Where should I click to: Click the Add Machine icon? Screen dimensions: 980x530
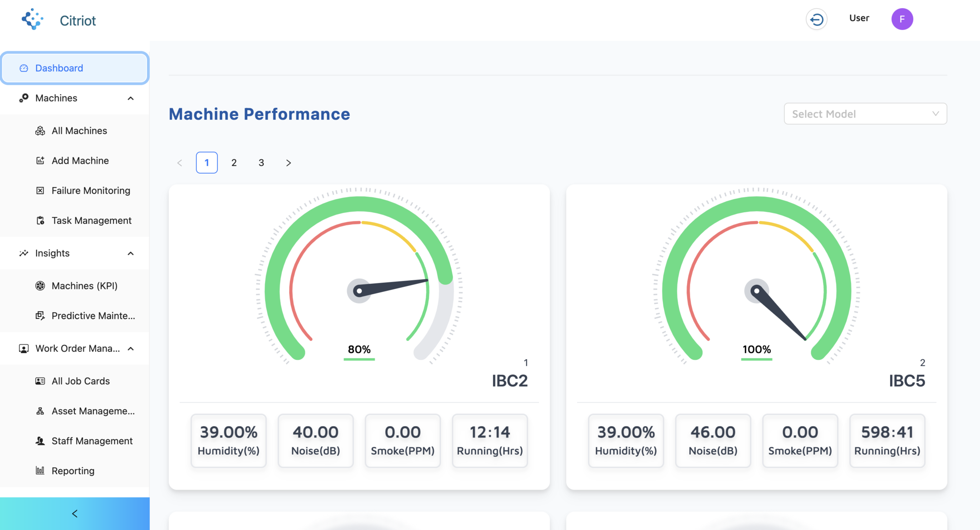pyautogui.click(x=40, y=160)
